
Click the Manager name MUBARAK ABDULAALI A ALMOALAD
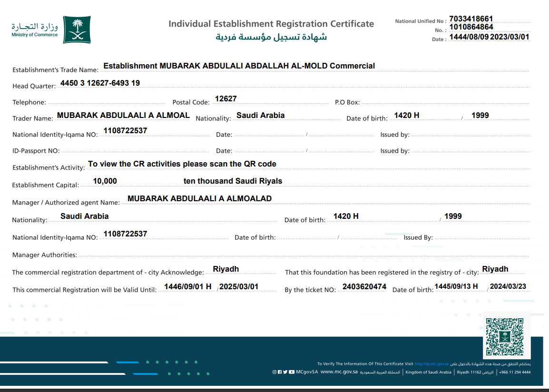(199, 199)
